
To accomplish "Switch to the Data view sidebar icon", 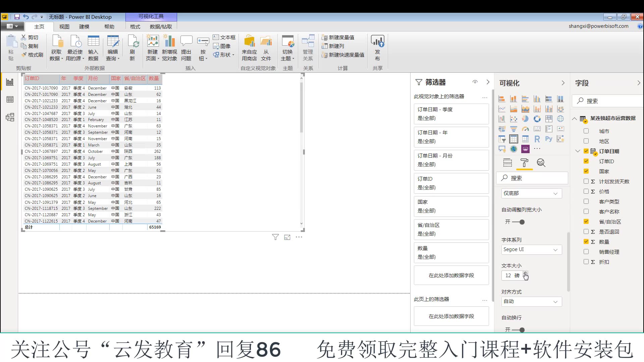I will click(10, 100).
